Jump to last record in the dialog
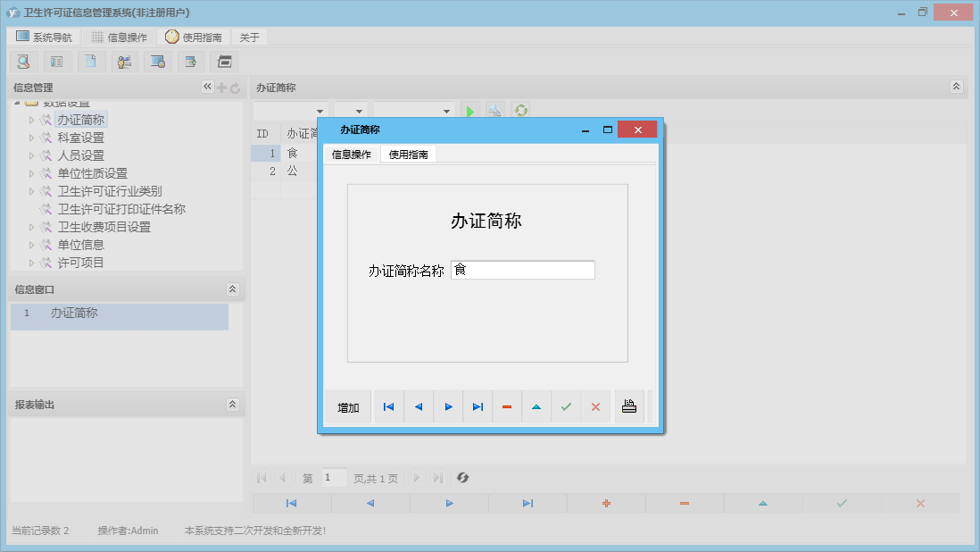Image resolution: width=980 pixels, height=552 pixels. point(477,406)
